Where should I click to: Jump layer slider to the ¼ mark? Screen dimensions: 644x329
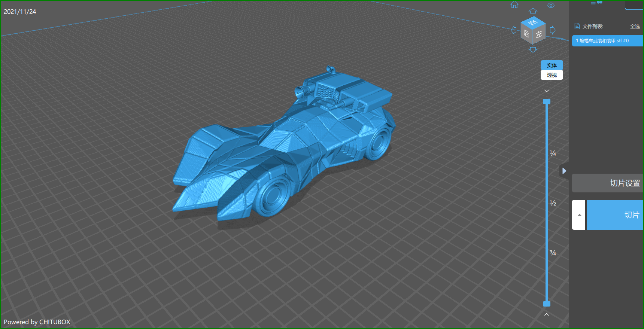tap(553, 153)
